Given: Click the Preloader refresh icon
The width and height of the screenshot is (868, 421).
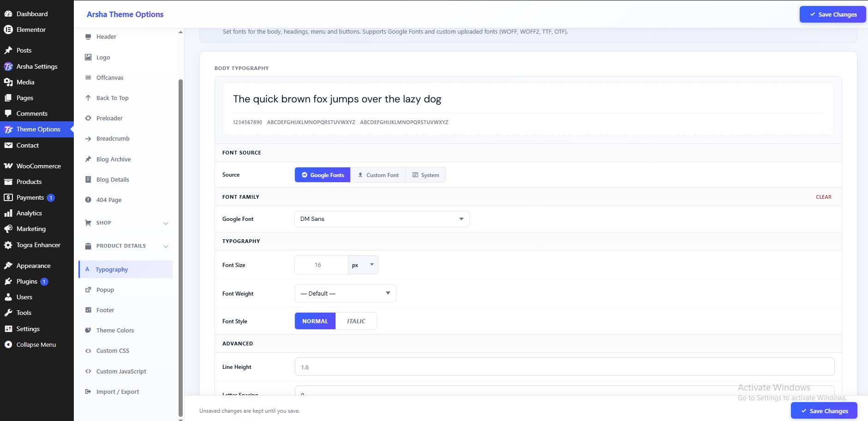Looking at the screenshot, I should click(88, 118).
